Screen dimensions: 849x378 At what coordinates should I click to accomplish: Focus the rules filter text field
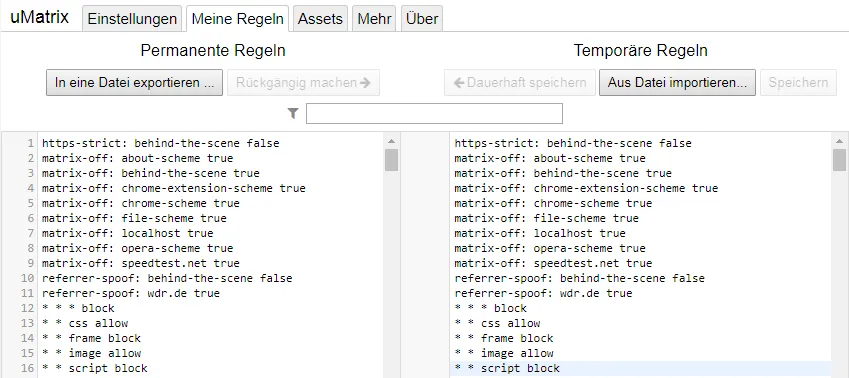(434, 114)
